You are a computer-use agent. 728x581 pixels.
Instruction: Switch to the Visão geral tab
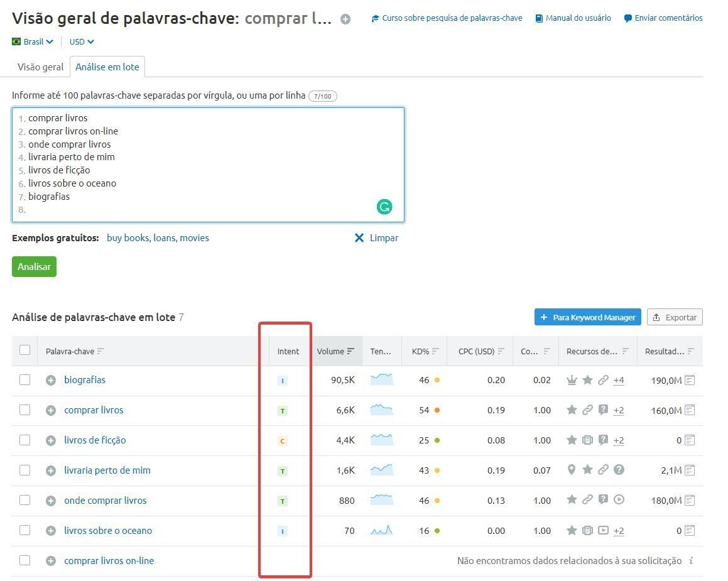pos(40,67)
